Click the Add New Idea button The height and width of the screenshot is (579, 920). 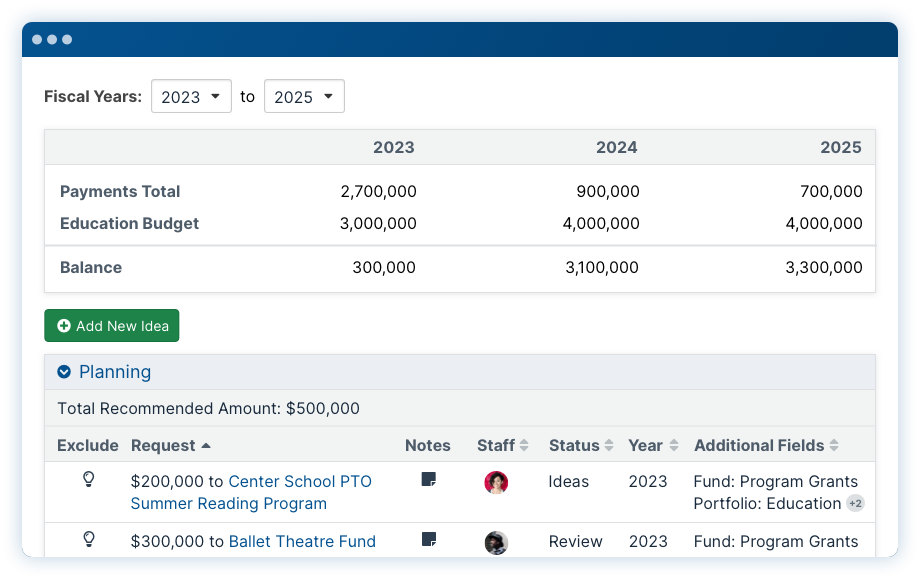coord(111,326)
